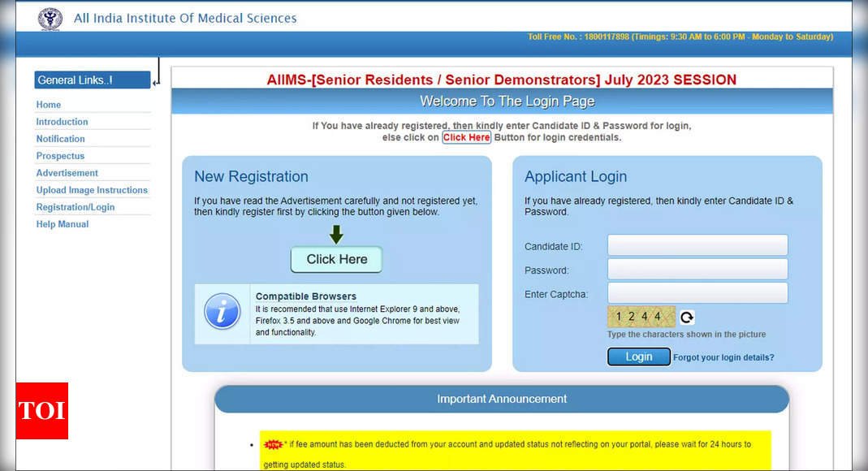This screenshot has width=868, height=471.
Task: Click the Compatible Browsers heading
Action: pos(306,296)
